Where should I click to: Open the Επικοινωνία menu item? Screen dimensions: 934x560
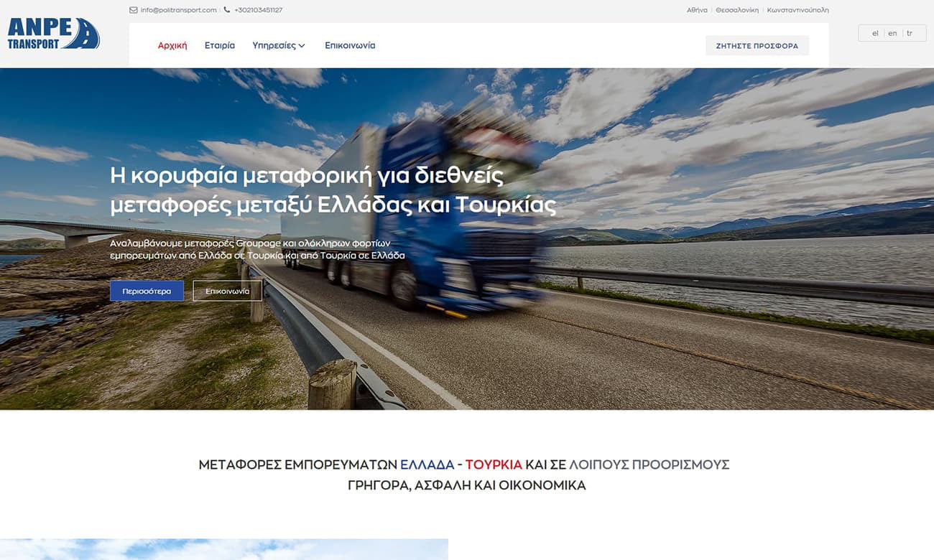(x=350, y=45)
